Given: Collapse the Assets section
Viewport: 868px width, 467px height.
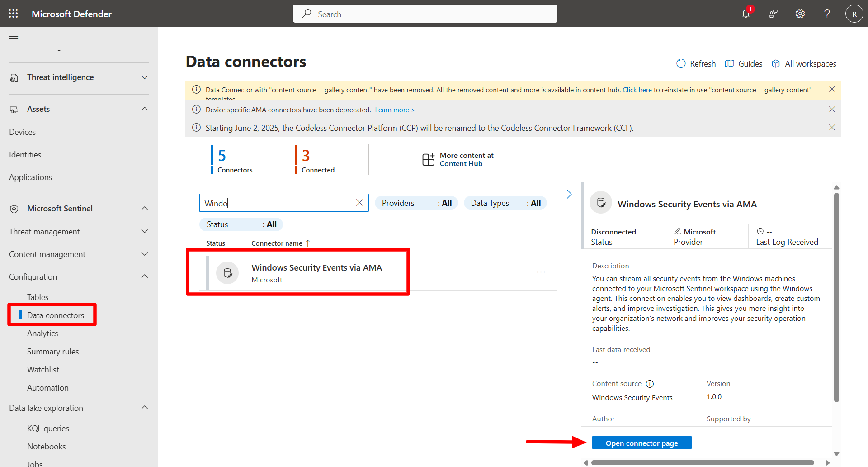Looking at the screenshot, I should (x=145, y=109).
